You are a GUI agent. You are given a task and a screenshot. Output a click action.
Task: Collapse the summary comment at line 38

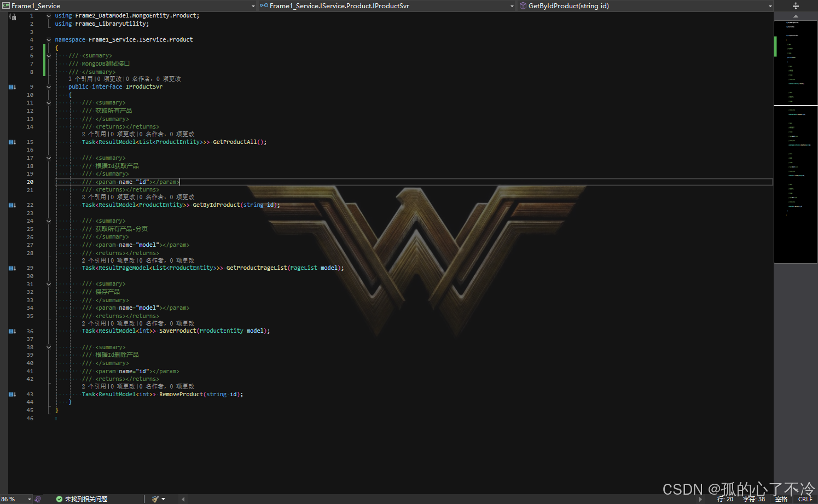(x=49, y=347)
